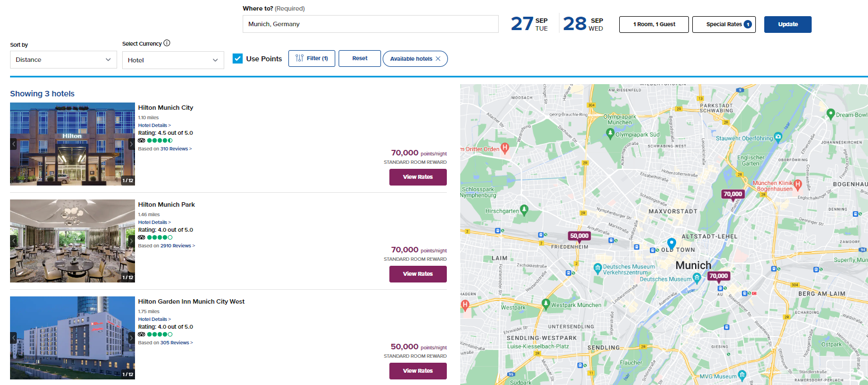The width and height of the screenshot is (868, 385).
Task: Advance to next photo of Hilton Munich Park
Action: [131, 241]
